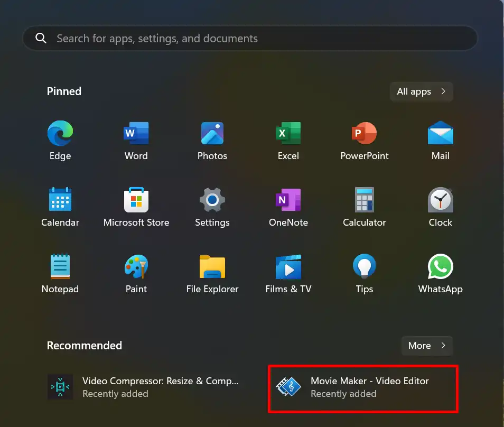Open PowerPoint pinned app

[364, 140]
